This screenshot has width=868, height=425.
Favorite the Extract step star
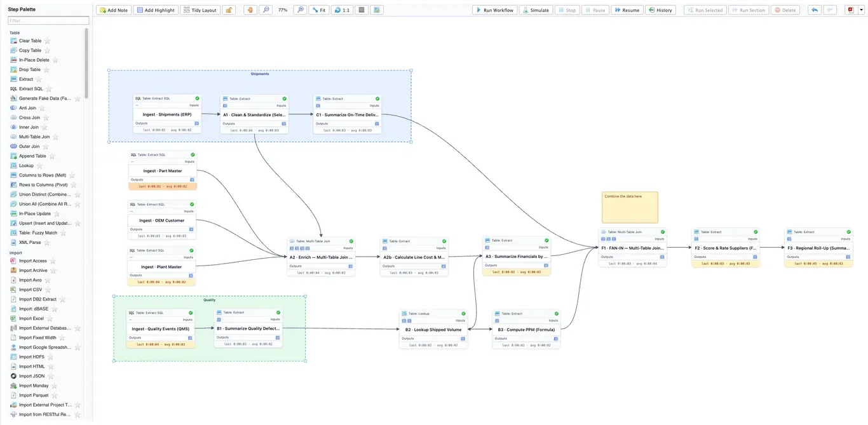click(x=39, y=79)
